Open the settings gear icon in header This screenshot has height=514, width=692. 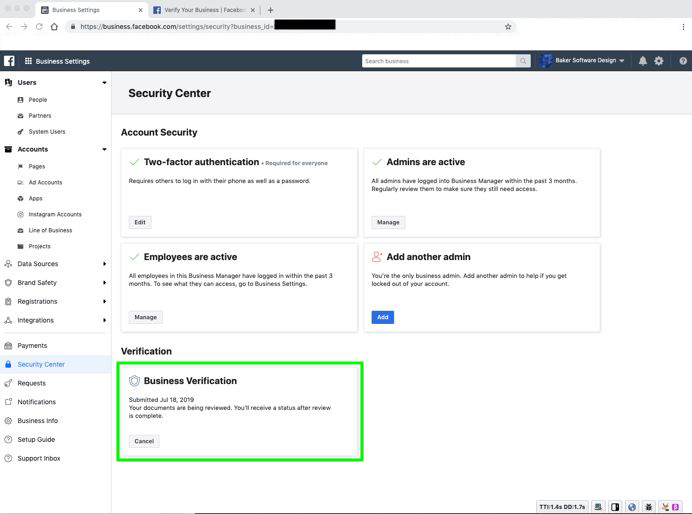[x=658, y=61]
